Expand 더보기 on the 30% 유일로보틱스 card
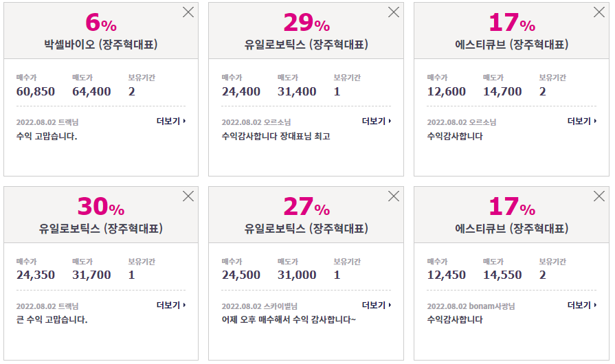Screen dimensions: 615x364 point(171,305)
